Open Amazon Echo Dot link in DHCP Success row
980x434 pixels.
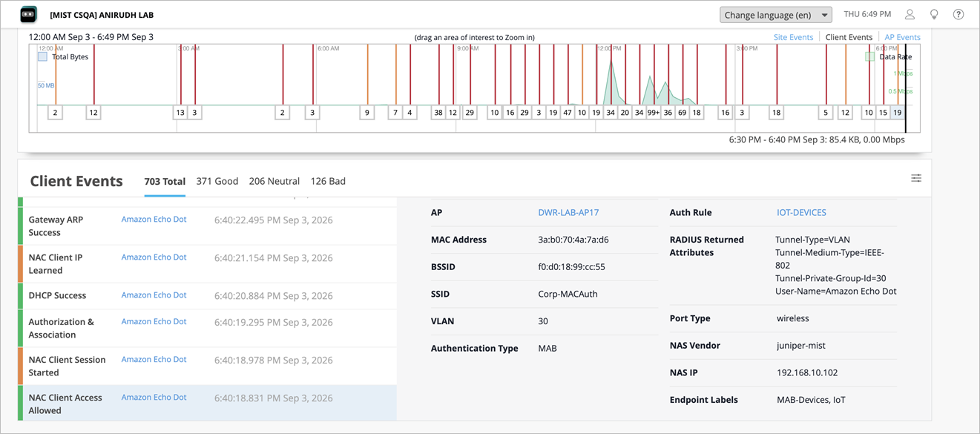[x=154, y=295]
